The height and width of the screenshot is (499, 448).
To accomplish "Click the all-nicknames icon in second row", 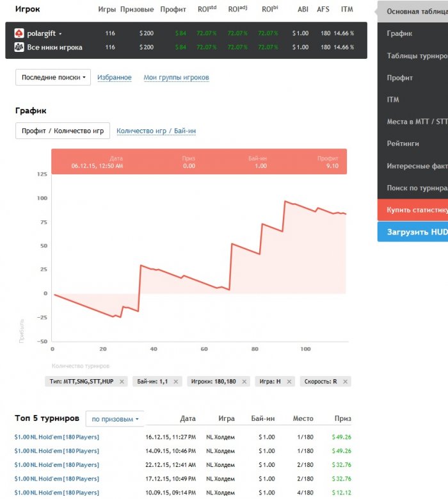I will click(19, 47).
